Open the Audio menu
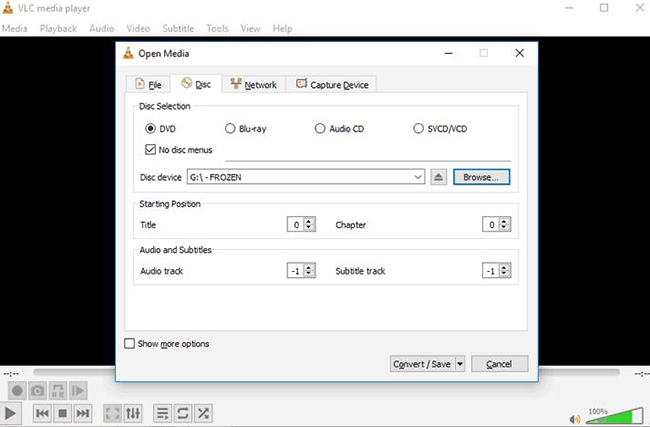The width and height of the screenshot is (650, 427). click(x=102, y=29)
